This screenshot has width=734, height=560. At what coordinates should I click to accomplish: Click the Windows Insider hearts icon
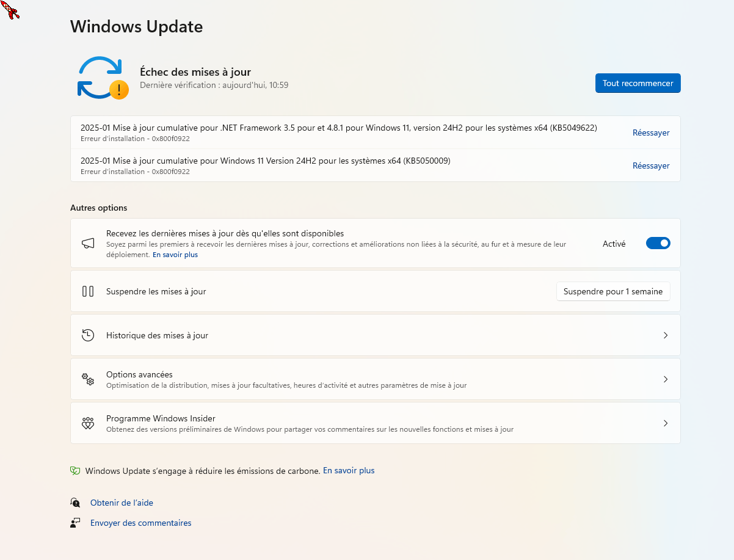click(x=88, y=423)
